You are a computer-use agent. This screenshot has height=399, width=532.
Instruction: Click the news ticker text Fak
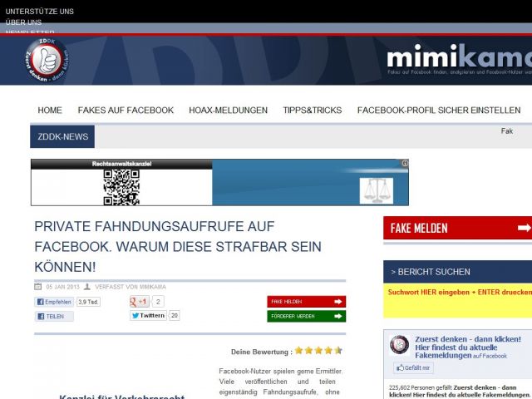[507, 131]
